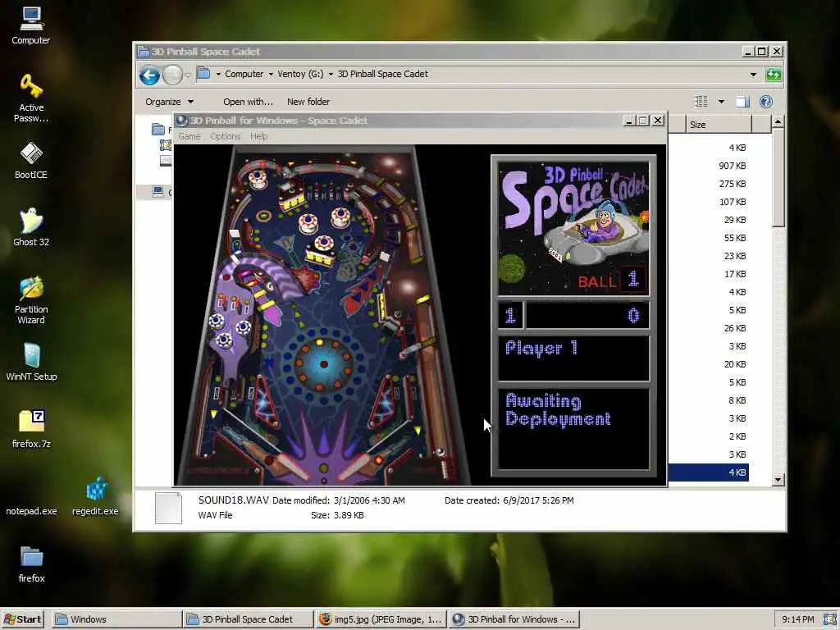The width and height of the screenshot is (840, 630).
Task: Click the pinball table playfield
Action: [x=323, y=315]
